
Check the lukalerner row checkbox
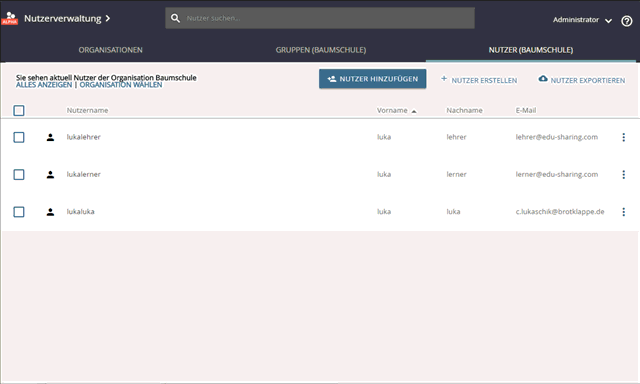(19, 175)
